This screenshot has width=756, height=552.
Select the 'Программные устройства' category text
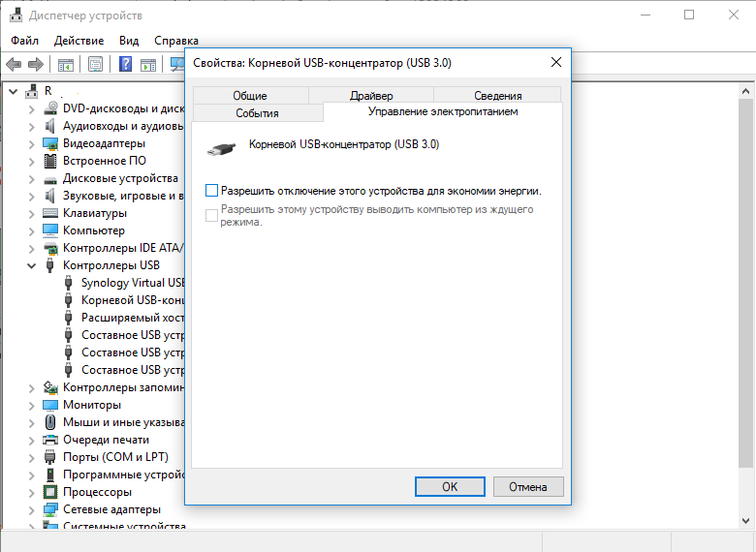124,475
